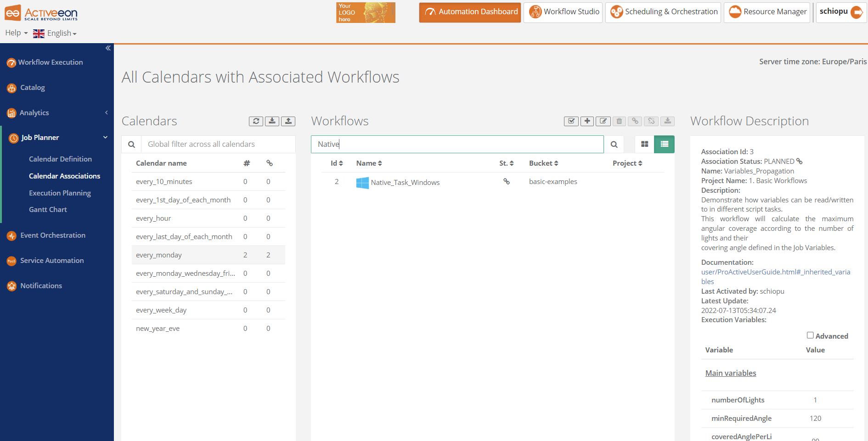Go to Execution Planning
The height and width of the screenshot is (441, 868).
point(60,193)
